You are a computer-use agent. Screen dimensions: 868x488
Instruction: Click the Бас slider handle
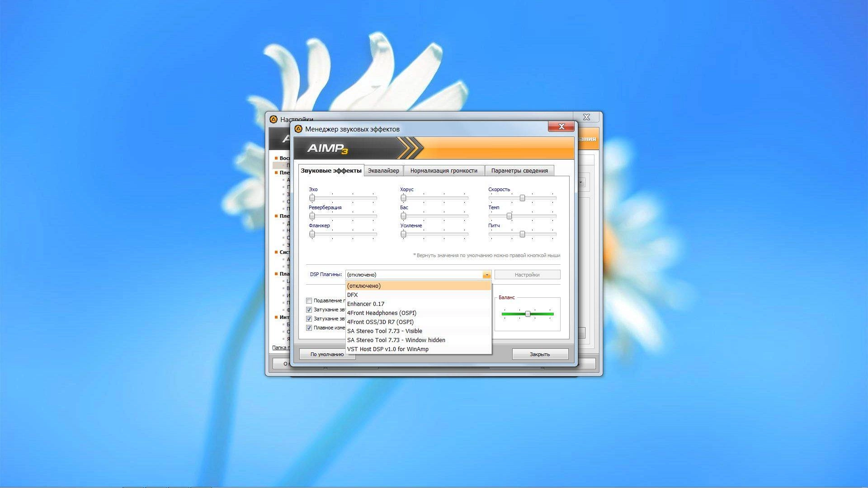[403, 216]
